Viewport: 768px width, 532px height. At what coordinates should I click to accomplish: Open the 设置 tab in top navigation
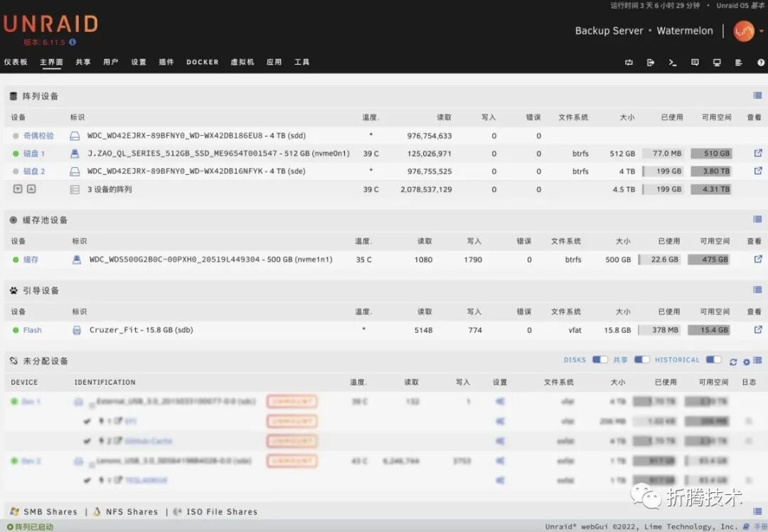pos(139,62)
